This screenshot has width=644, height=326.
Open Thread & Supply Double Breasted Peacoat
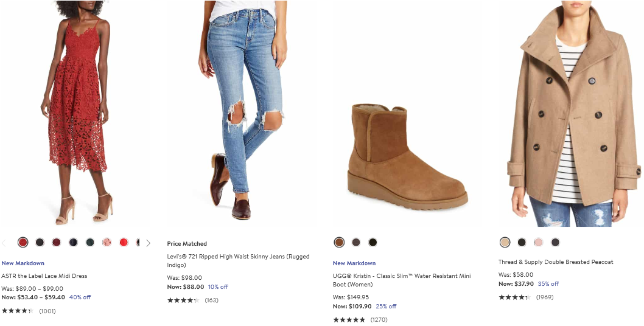[556, 262]
